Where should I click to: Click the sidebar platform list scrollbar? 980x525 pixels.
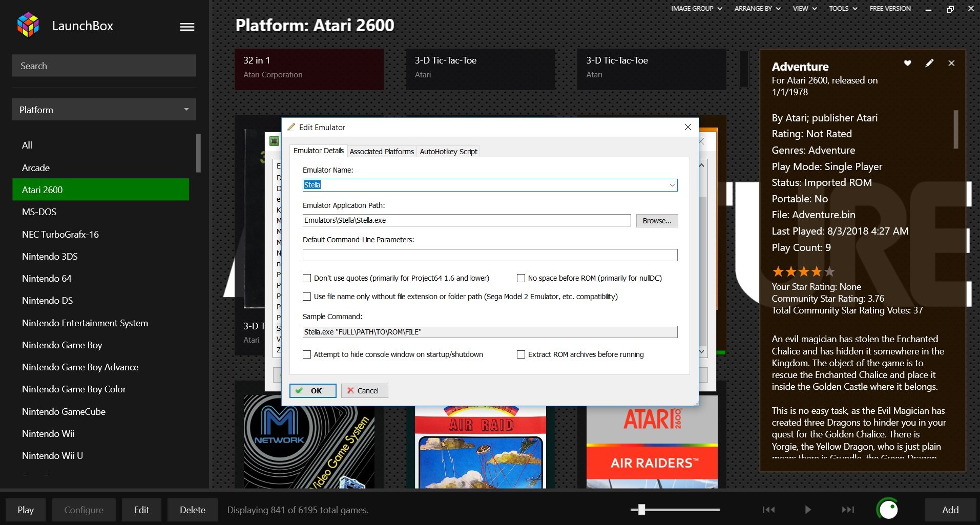198,153
